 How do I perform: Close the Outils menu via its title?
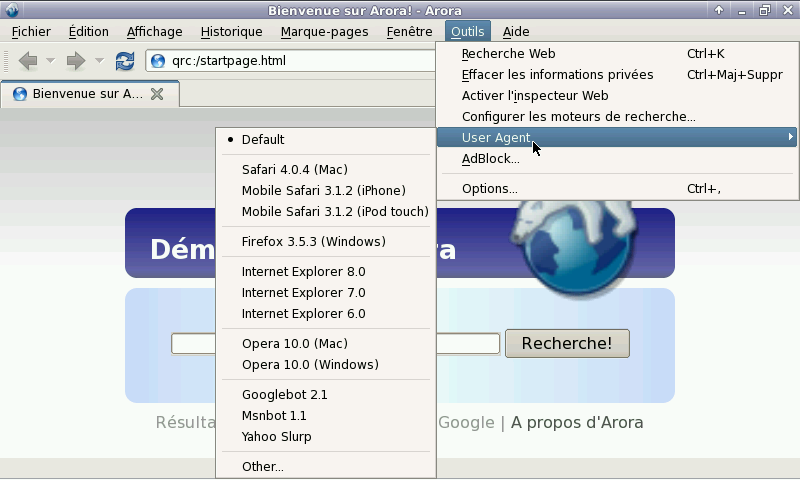[x=467, y=32]
